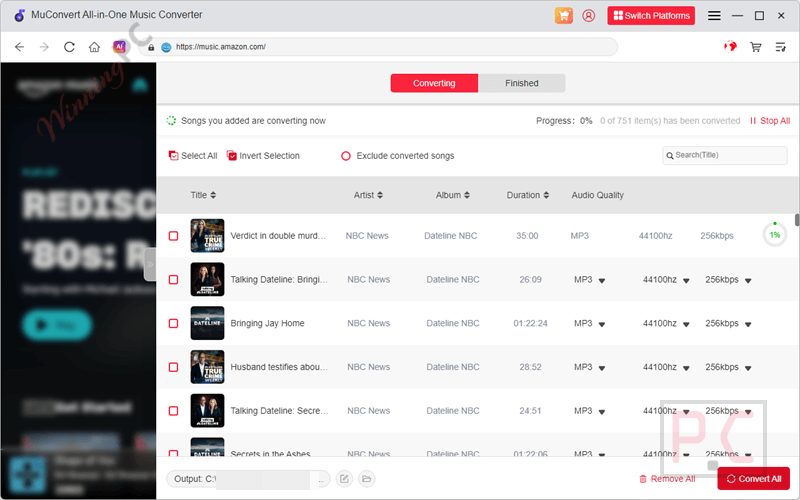Click the app logo in title bar
This screenshot has height=500, width=800.
[x=19, y=15]
